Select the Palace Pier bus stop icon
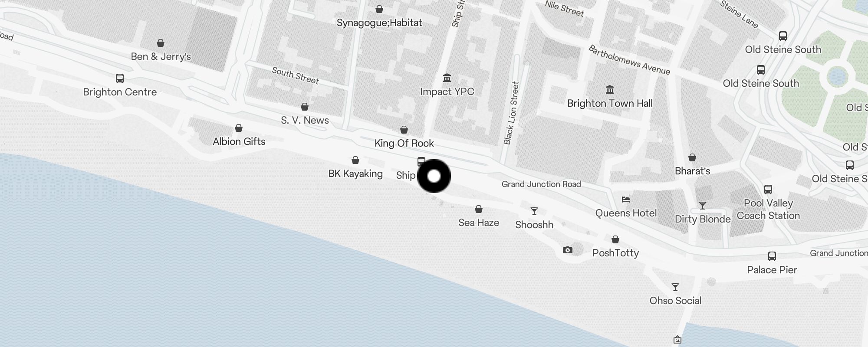 (772, 256)
